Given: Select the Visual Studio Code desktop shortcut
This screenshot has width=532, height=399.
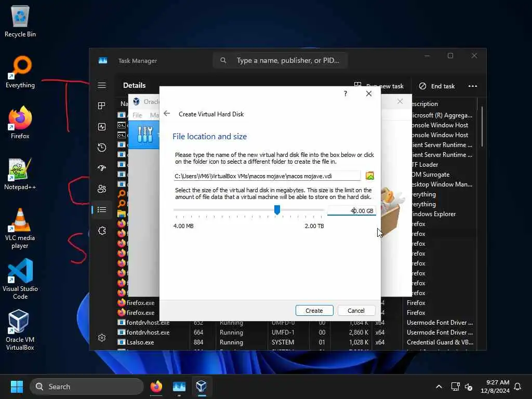Looking at the screenshot, I should [20, 279].
